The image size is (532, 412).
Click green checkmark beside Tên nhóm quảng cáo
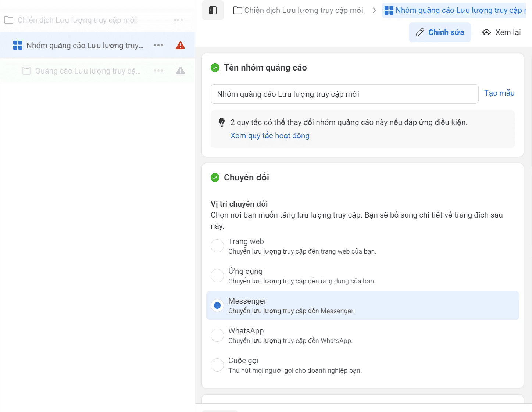point(215,68)
